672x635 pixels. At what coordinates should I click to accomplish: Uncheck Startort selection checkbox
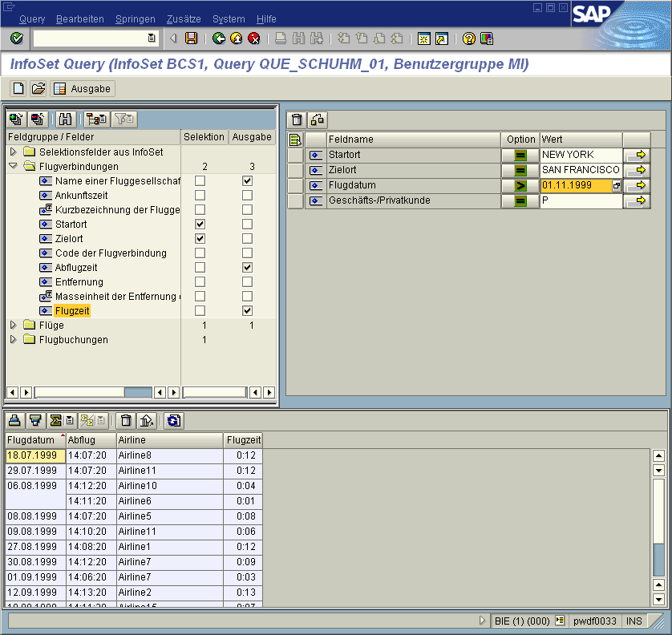tap(200, 224)
